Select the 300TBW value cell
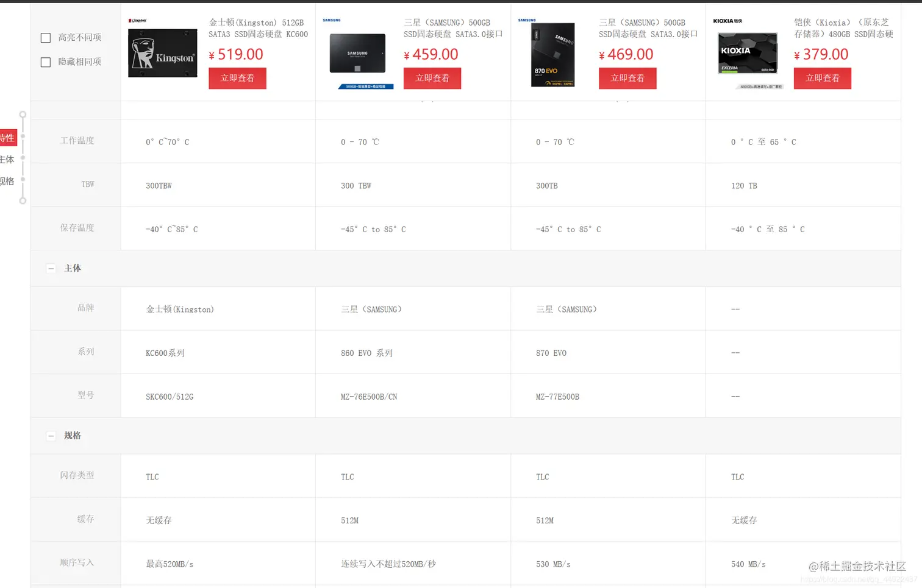Screen dimensions: 922x588 tap(218, 185)
